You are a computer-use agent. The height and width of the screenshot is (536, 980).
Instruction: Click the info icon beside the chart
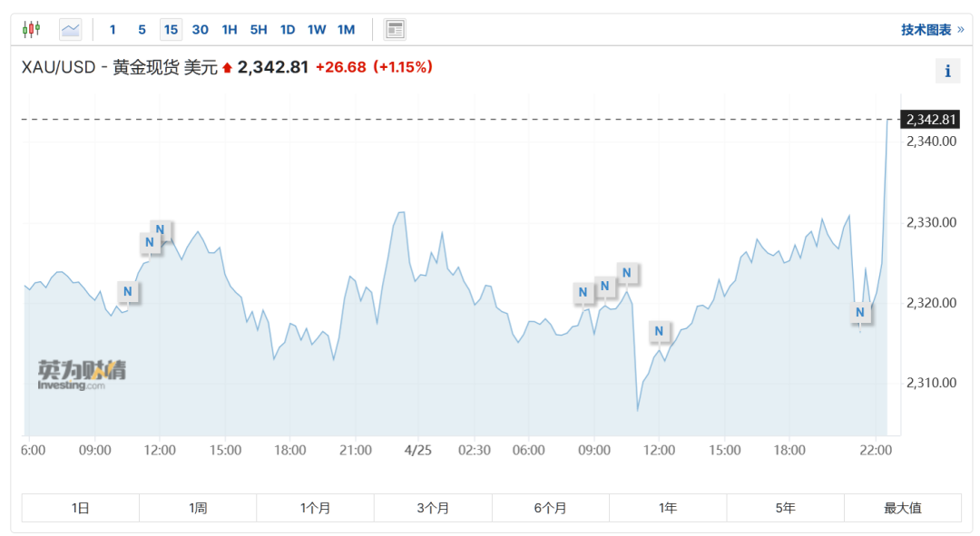point(947,71)
